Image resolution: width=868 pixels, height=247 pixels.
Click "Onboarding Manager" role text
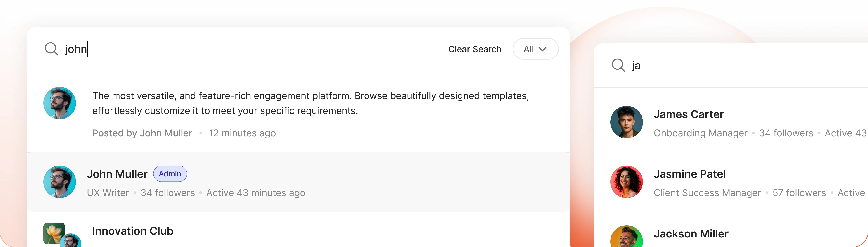(x=700, y=133)
